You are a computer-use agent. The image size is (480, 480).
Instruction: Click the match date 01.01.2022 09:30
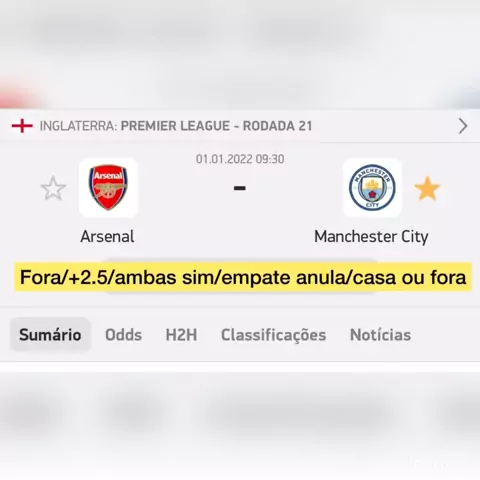(240, 159)
